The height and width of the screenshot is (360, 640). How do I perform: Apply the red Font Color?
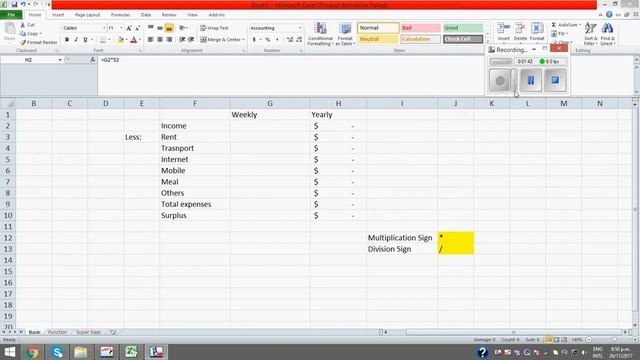point(133,40)
